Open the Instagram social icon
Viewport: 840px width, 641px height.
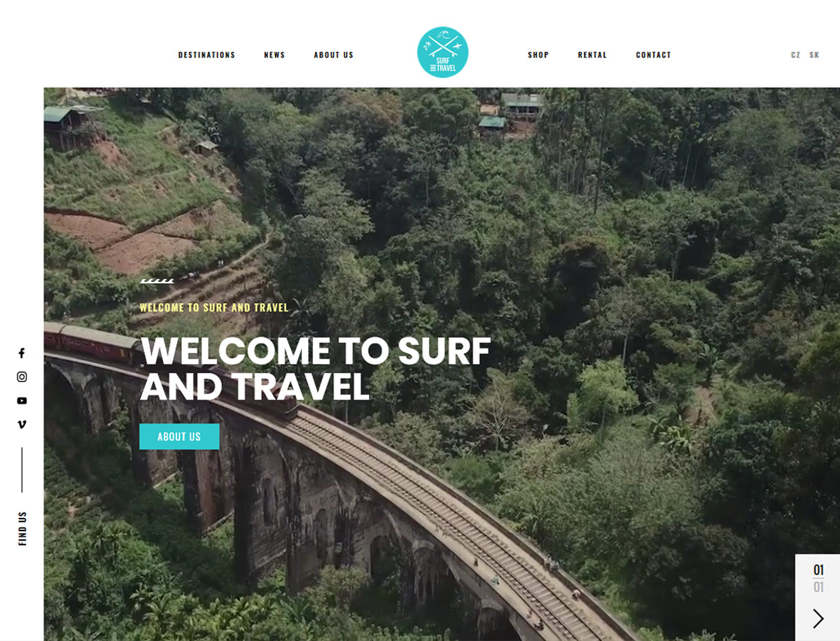click(x=22, y=377)
